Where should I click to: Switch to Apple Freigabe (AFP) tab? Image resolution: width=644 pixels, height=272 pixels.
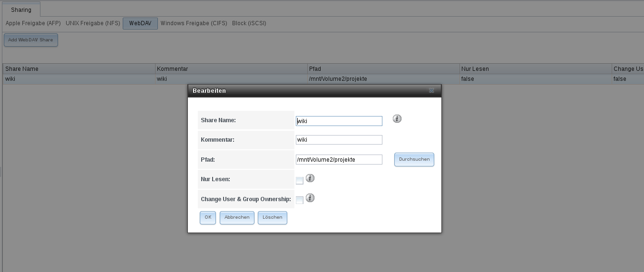(33, 23)
